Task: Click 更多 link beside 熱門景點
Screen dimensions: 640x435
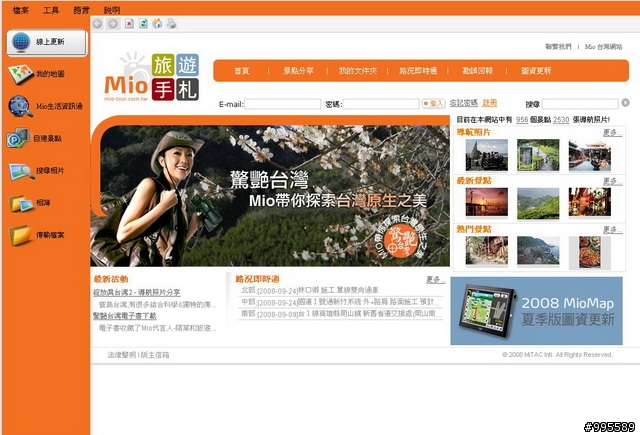Action: coord(613,230)
